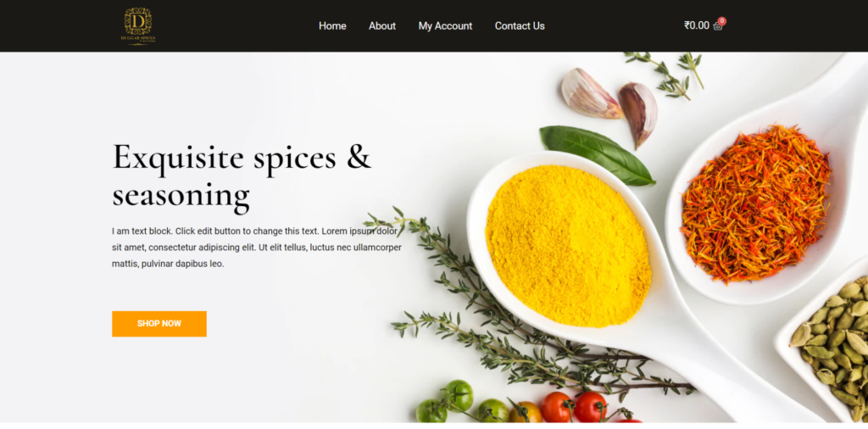Click the Duggar Spices logo
Screen dimensions: 868x429
pos(138,26)
